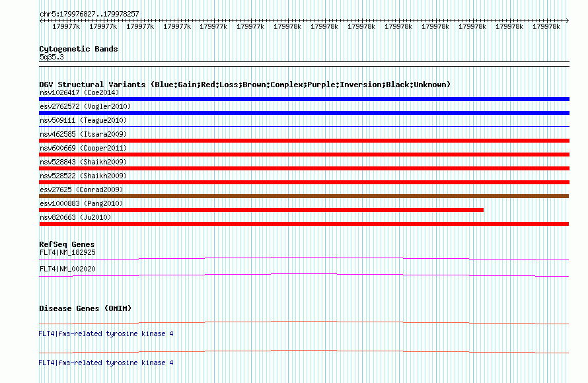
Task: Select the nsv600669 (Cooper2011) variant label
Action: [x=83, y=148]
